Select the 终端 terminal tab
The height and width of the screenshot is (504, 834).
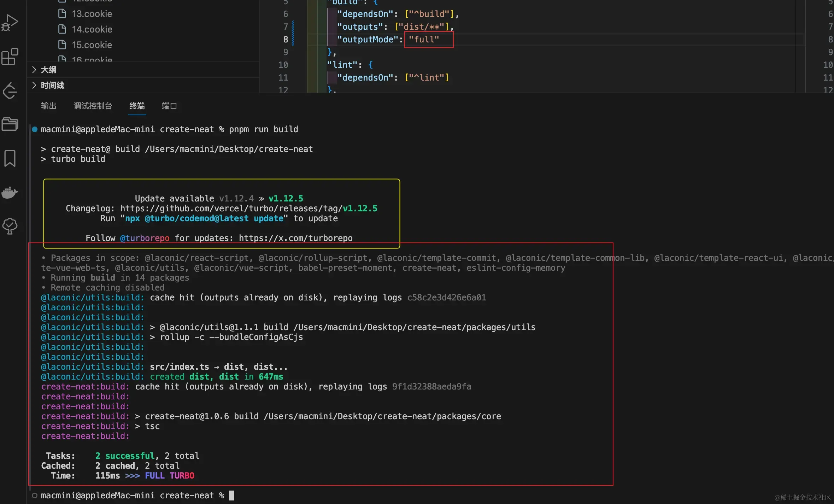(x=137, y=106)
